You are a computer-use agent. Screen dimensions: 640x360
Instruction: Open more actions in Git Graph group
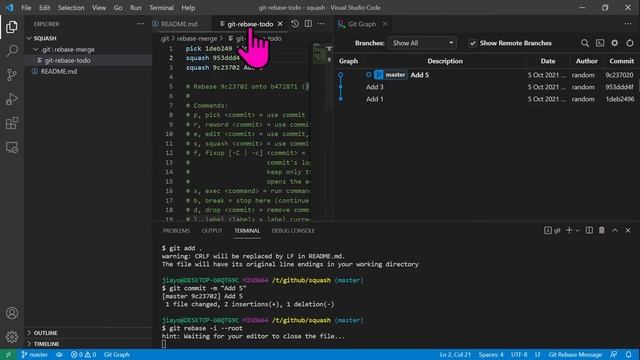tap(628, 24)
